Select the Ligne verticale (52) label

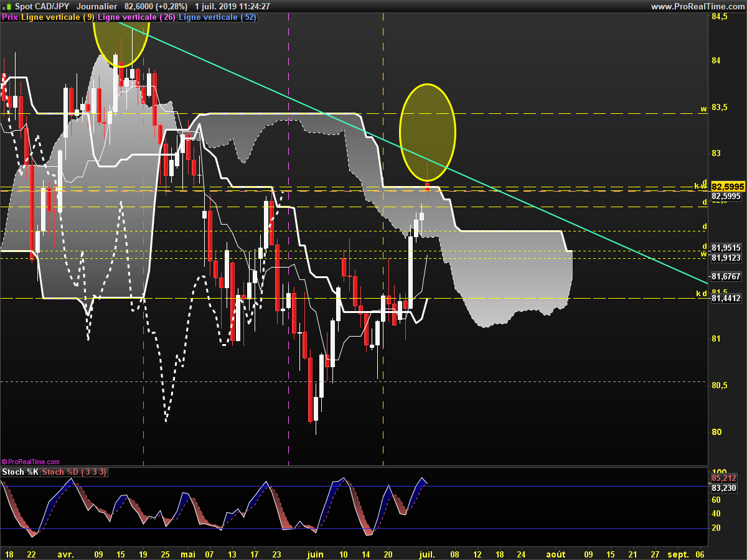click(217, 17)
